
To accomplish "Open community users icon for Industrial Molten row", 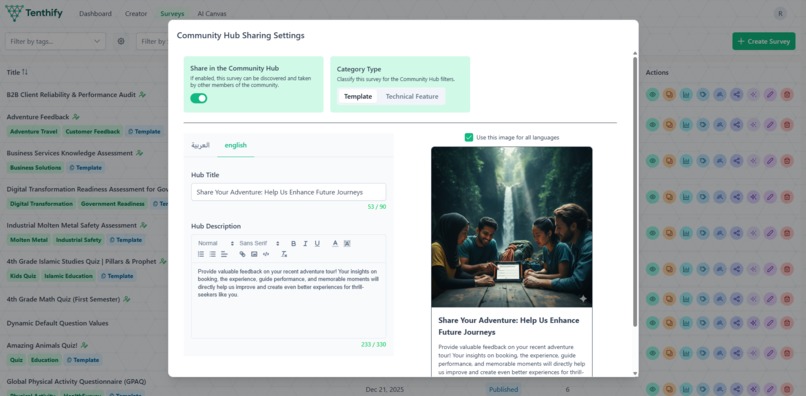I will pyautogui.click(x=720, y=232).
